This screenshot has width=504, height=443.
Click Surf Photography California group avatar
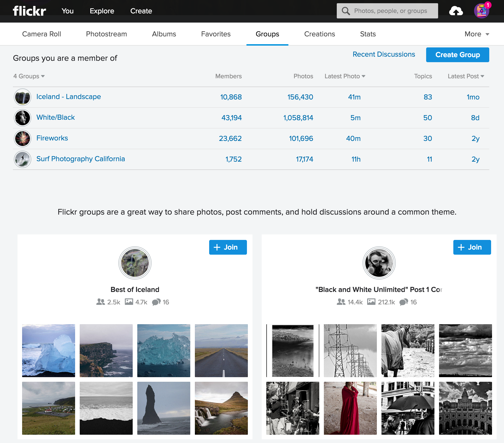point(22,159)
